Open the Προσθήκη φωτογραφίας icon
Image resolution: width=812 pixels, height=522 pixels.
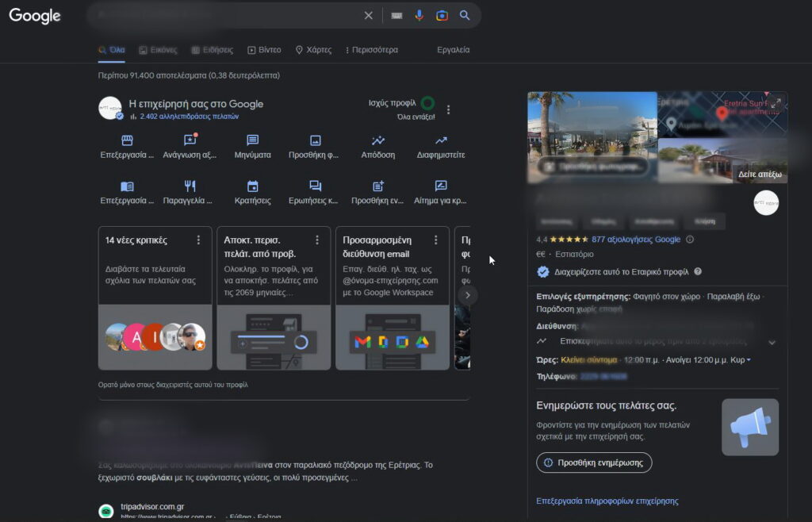pyautogui.click(x=315, y=140)
